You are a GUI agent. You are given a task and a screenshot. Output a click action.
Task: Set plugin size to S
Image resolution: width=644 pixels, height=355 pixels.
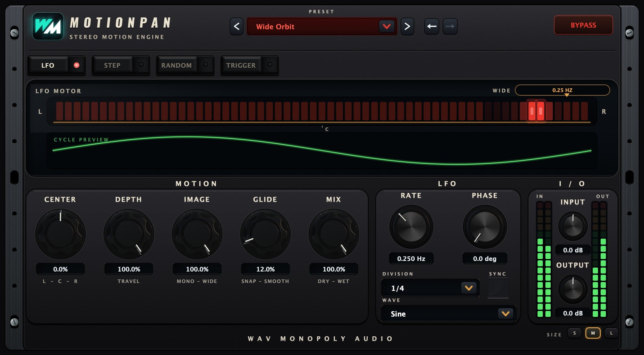(575, 333)
